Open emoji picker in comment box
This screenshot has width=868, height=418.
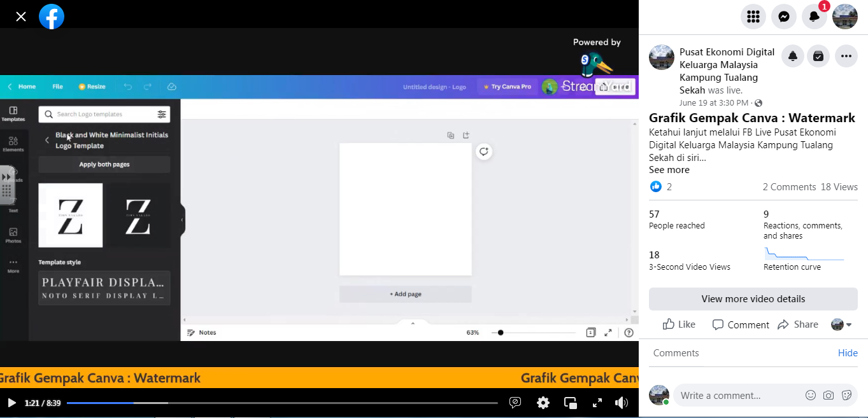pos(811,395)
